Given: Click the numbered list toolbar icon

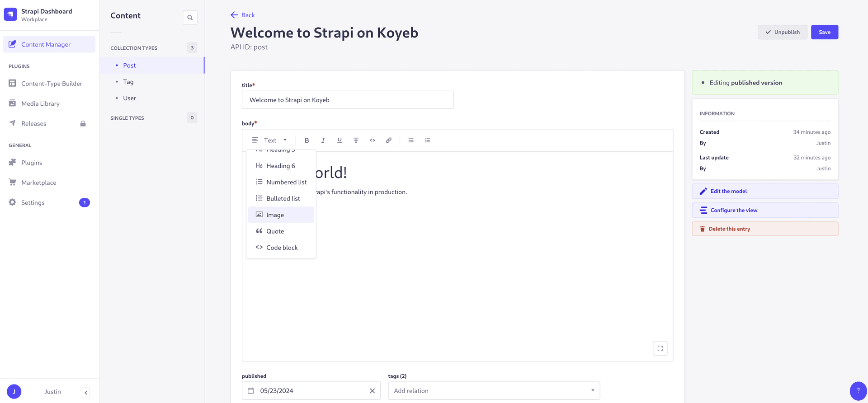Looking at the screenshot, I should (x=427, y=141).
